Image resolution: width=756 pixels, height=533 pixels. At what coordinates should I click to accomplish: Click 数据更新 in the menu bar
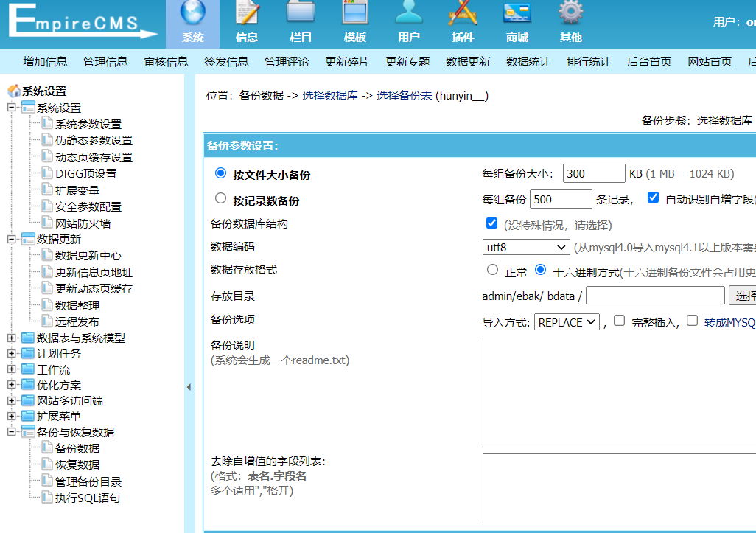click(x=468, y=62)
